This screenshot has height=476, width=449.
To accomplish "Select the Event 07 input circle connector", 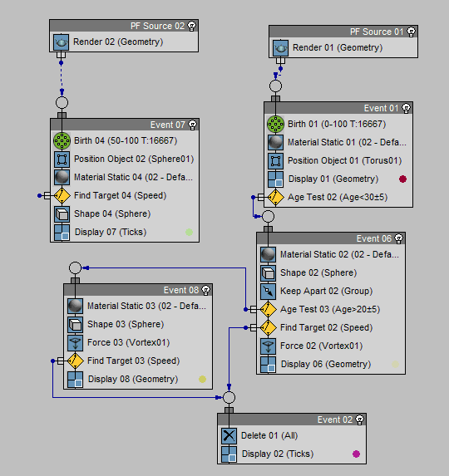I will click(62, 103).
